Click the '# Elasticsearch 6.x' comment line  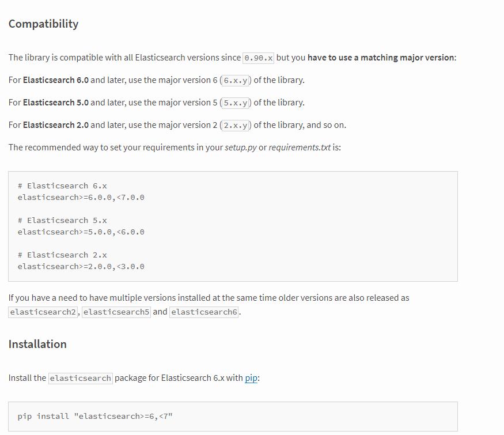62,186
